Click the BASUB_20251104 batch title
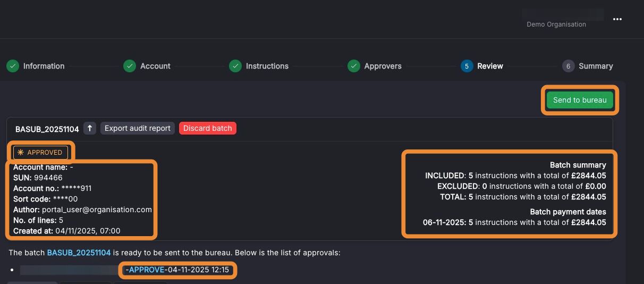The image size is (644, 284). pos(47,129)
